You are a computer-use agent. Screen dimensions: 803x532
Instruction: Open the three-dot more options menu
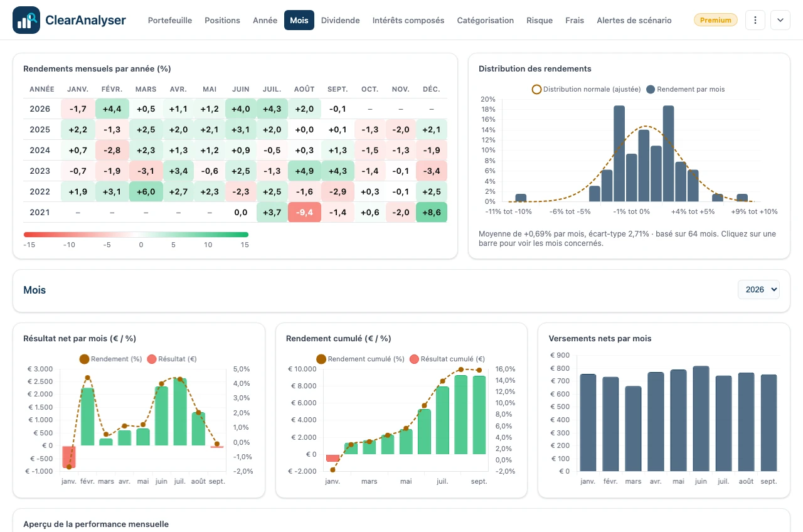[755, 20]
